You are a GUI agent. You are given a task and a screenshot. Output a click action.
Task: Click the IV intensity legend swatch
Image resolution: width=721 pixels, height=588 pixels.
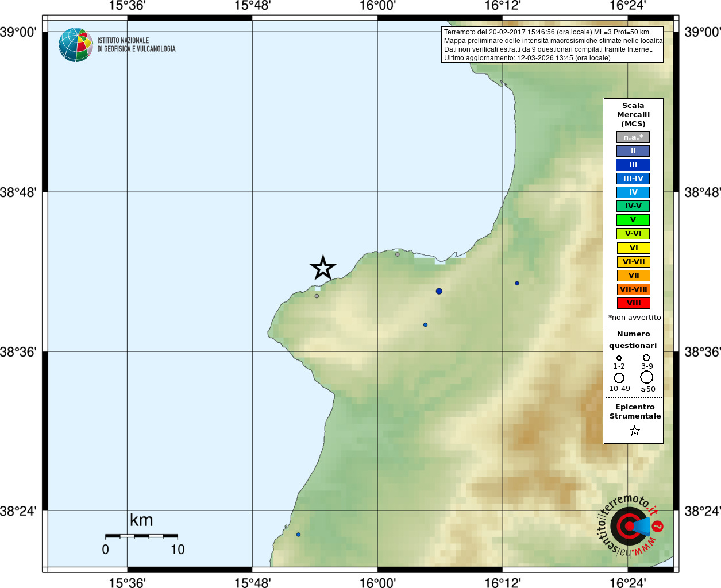click(x=633, y=192)
